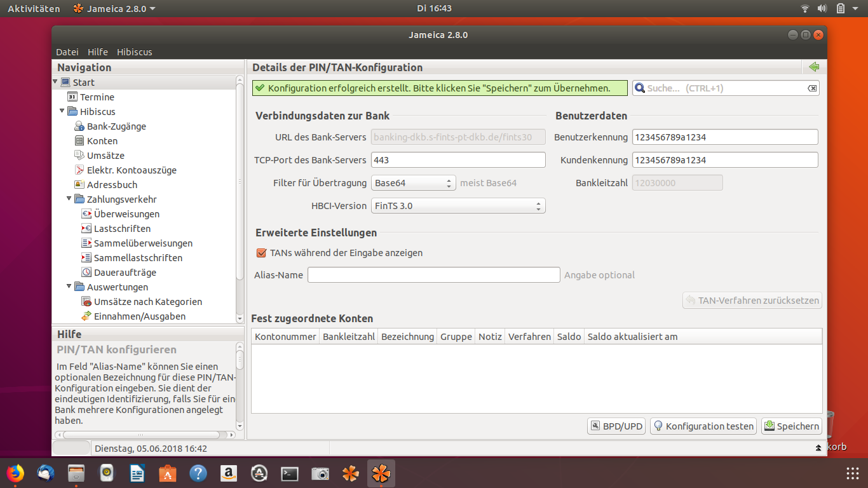
Task: Open Adressbuch in navigation
Action: coord(105,185)
